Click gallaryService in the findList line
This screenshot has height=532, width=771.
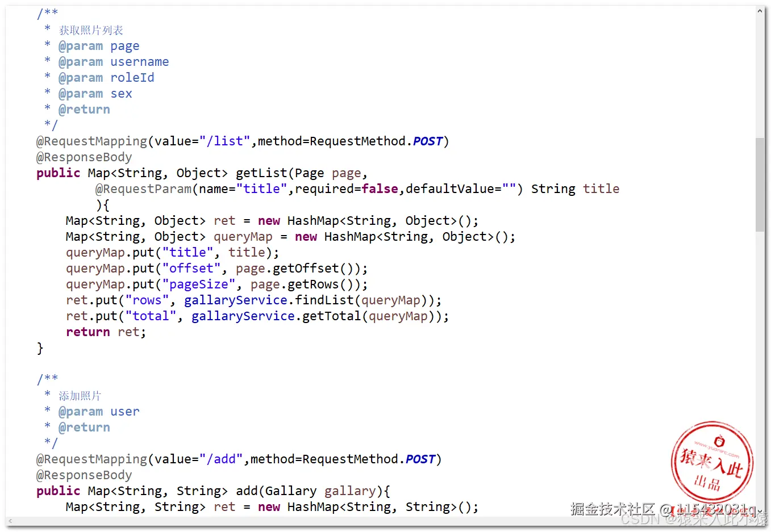pyautogui.click(x=236, y=300)
